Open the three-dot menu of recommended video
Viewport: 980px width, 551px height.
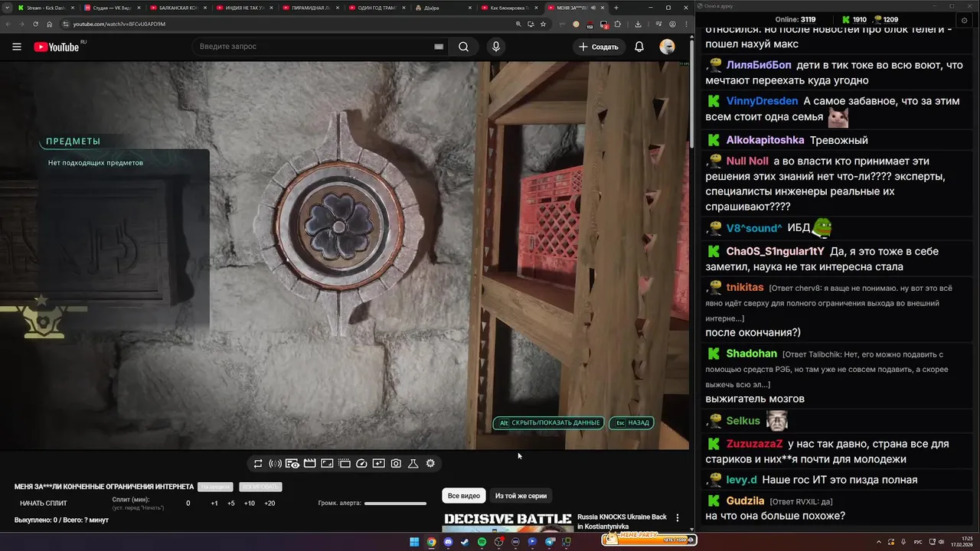tap(677, 518)
